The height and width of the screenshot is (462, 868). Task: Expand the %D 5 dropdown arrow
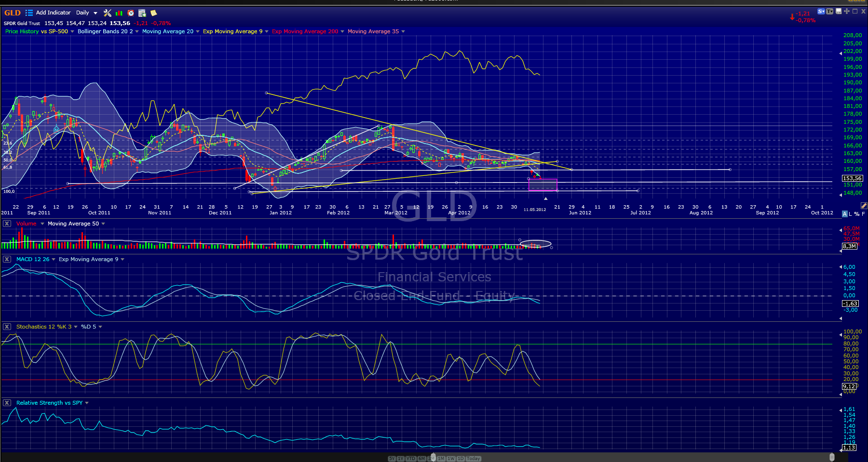point(100,327)
